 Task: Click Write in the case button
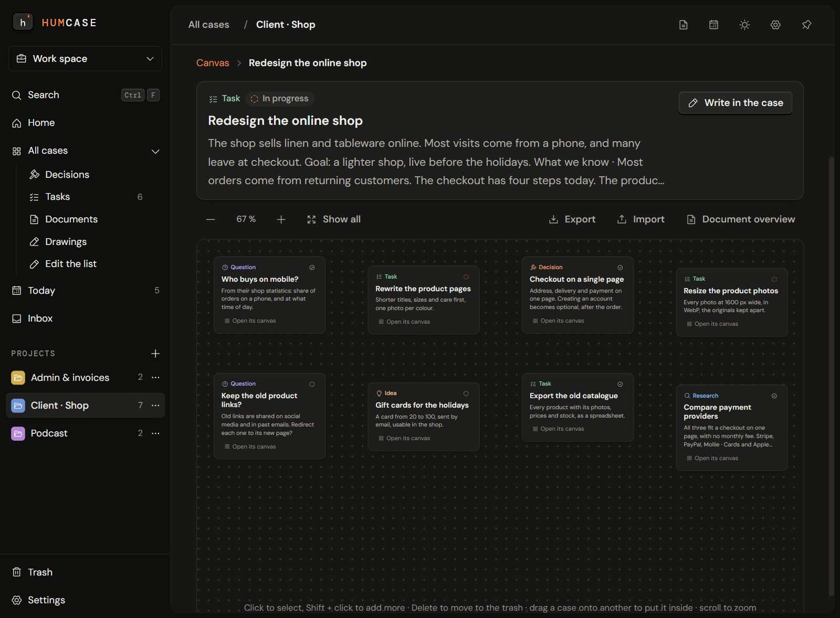point(736,103)
